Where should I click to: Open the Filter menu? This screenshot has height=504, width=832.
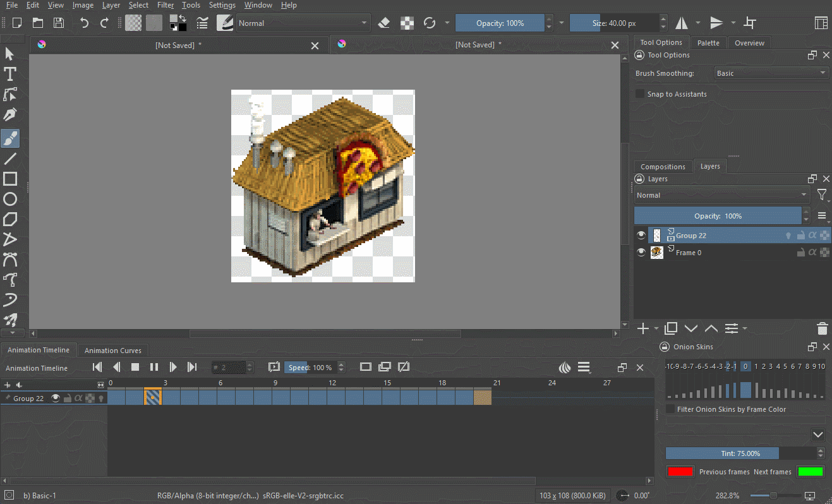(x=166, y=5)
